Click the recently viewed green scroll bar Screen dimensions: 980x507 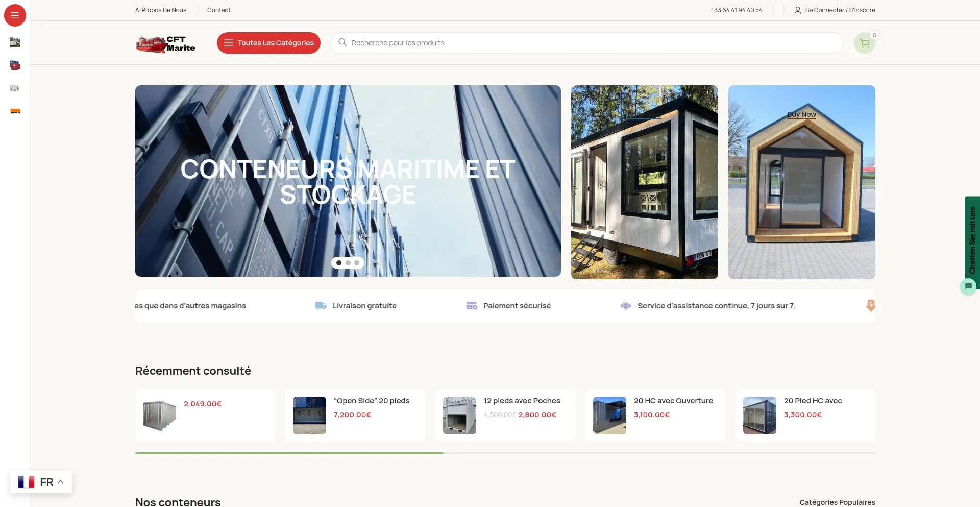click(289, 453)
